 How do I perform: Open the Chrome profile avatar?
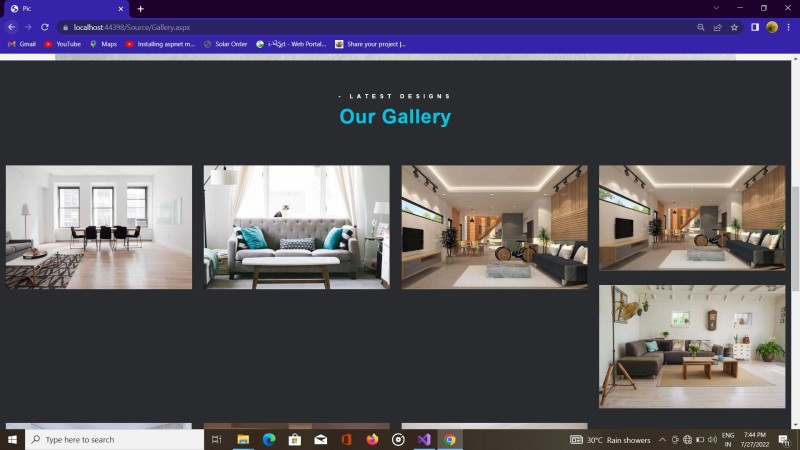tap(771, 28)
